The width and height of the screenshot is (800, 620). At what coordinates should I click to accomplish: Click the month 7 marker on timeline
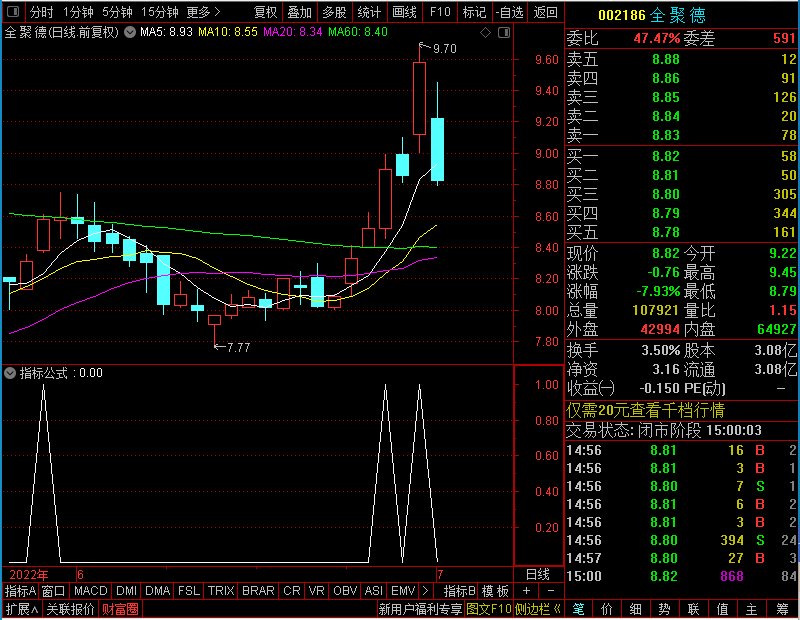(x=440, y=575)
